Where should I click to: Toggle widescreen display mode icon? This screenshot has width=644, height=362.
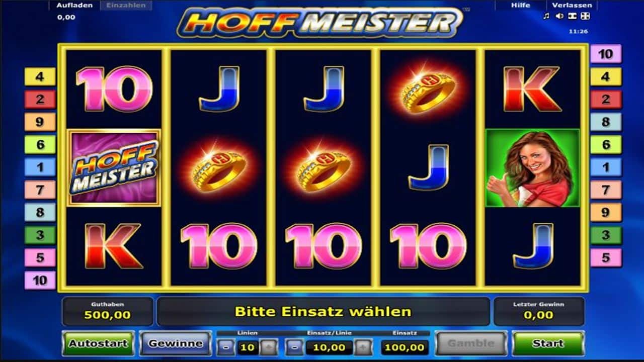coord(572,16)
